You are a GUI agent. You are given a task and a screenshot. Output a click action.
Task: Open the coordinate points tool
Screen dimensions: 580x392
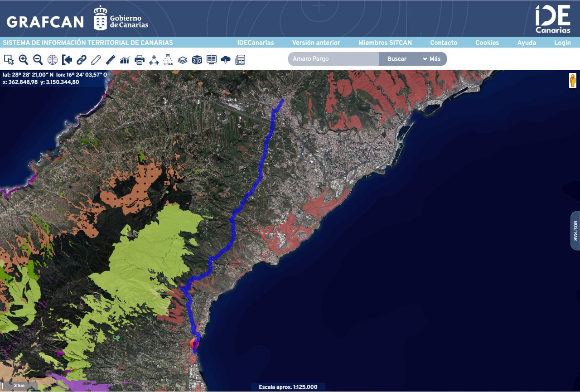[x=154, y=59]
